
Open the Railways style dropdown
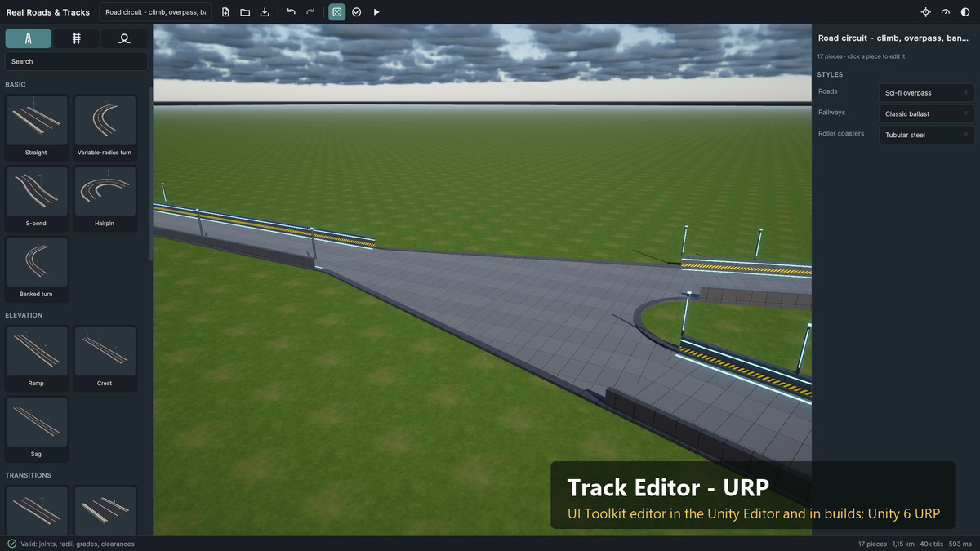pos(926,113)
